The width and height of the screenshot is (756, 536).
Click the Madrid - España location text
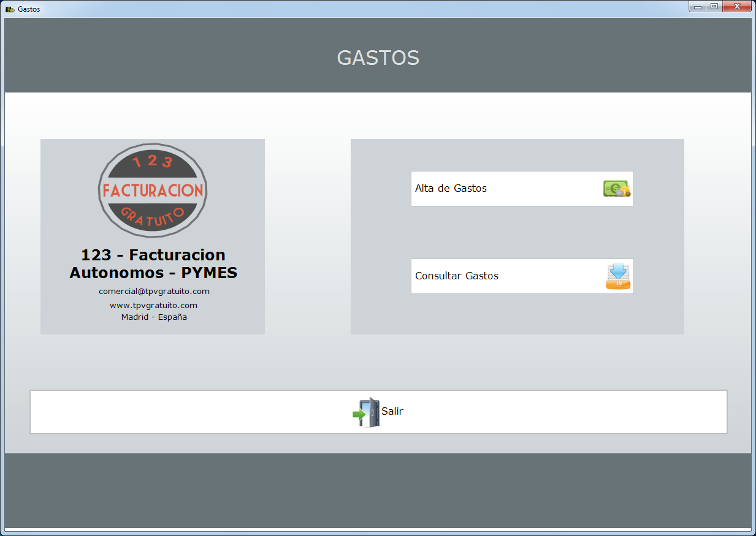(x=154, y=317)
